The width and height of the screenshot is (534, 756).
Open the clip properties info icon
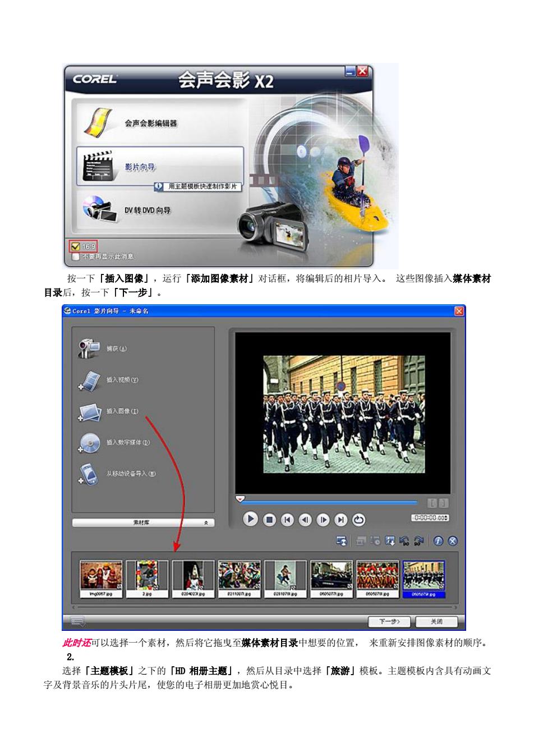439,541
